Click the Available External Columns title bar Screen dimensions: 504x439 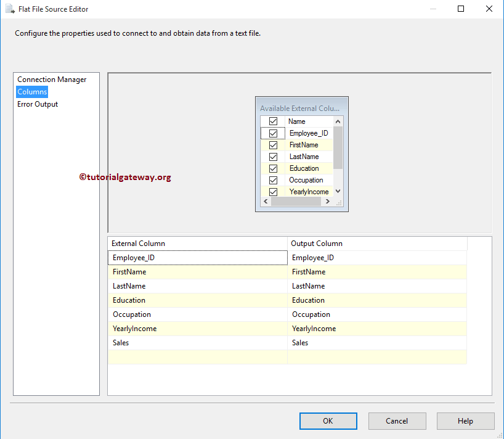[x=301, y=108]
